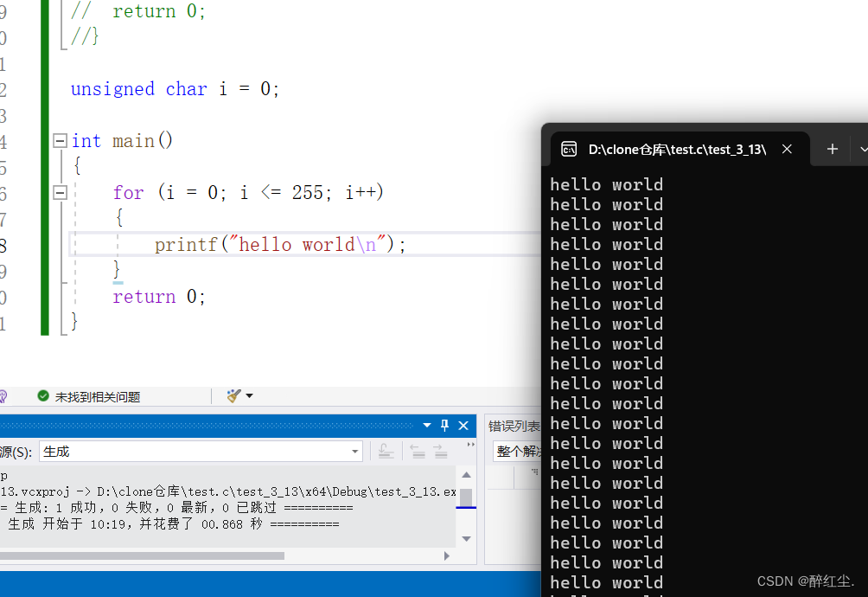
Task: Click the vcxproj output path line
Action: pos(228,491)
